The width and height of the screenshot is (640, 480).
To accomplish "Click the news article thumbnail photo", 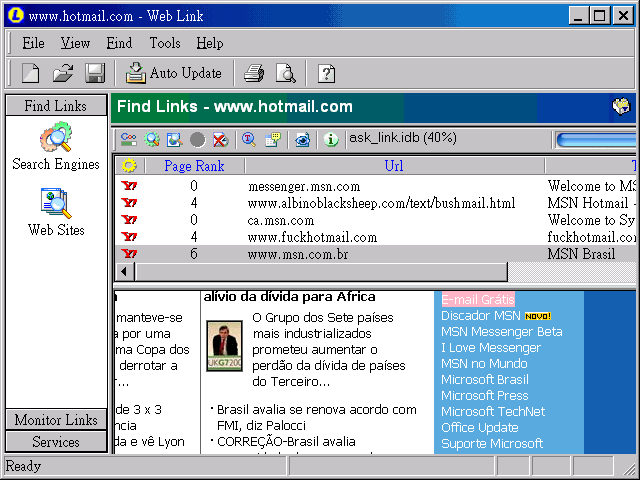I will coord(224,346).
